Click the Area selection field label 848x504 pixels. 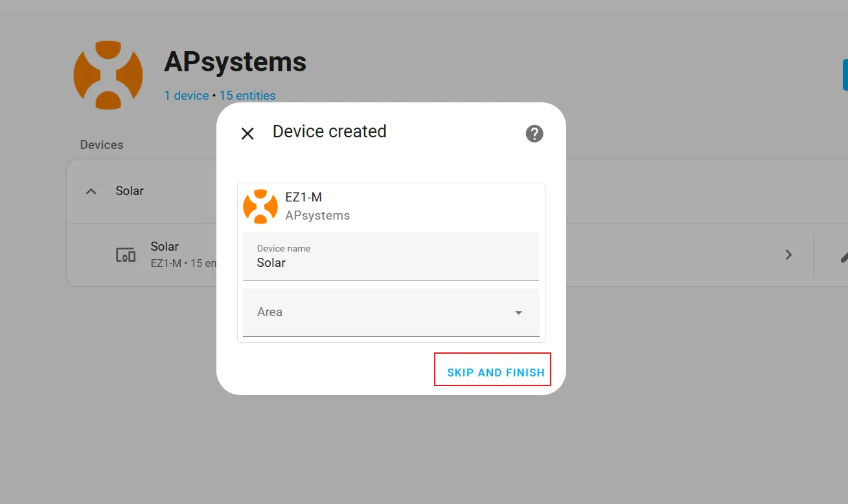pyautogui.click(x=270, y=312)
